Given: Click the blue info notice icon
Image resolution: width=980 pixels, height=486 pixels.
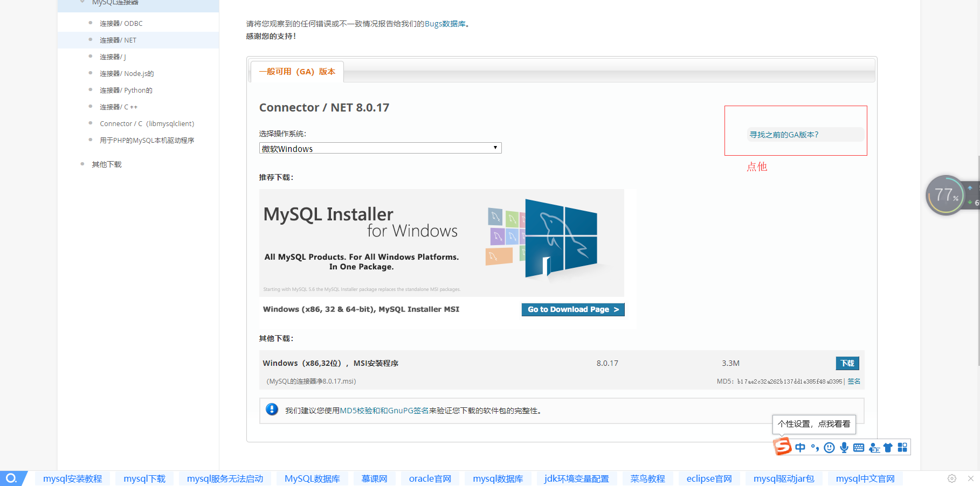Looking at the screenshot, I should coord(272,409).
